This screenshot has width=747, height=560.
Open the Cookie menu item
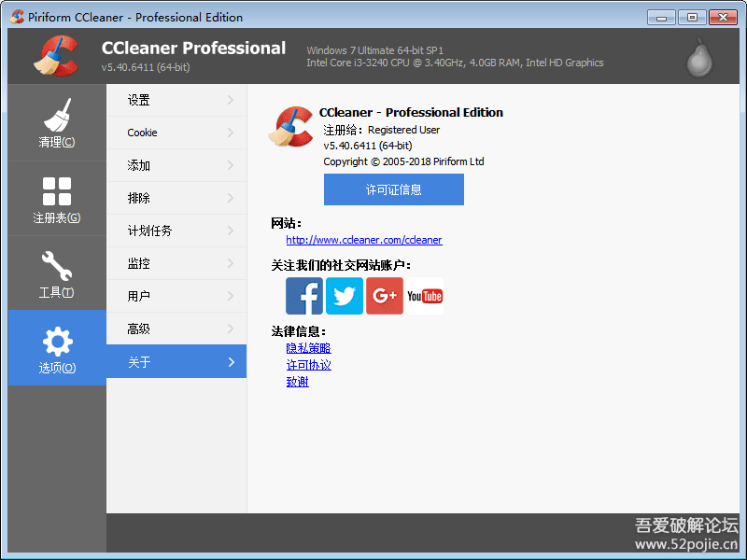pos(176,133)
